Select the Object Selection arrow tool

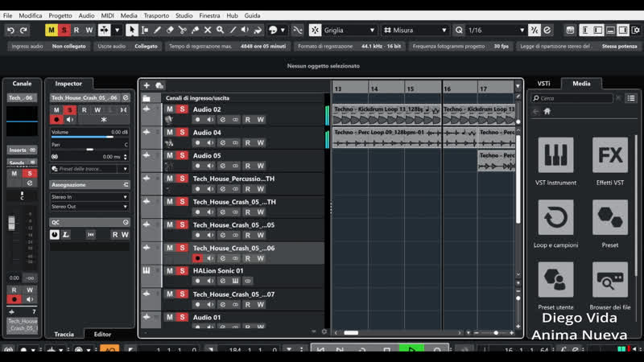click(x=131, y=30)
